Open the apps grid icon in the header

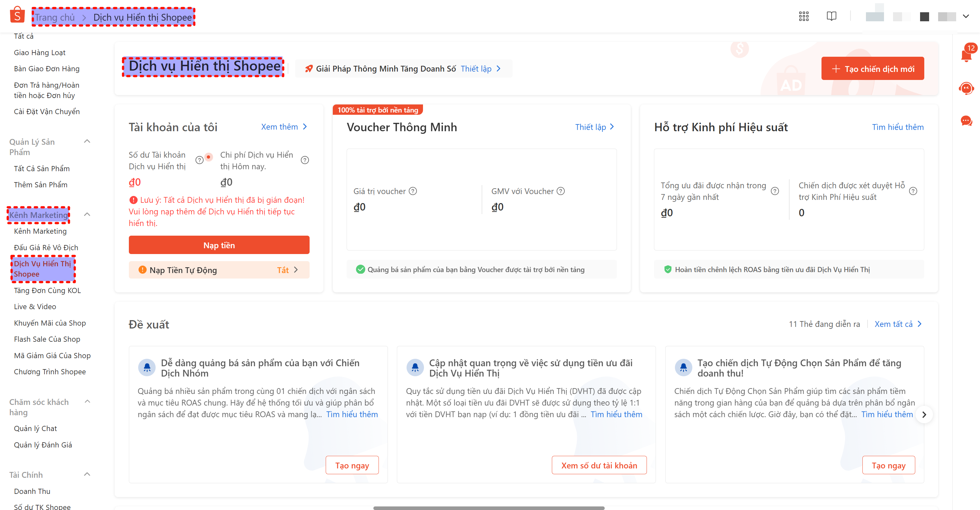804,16
